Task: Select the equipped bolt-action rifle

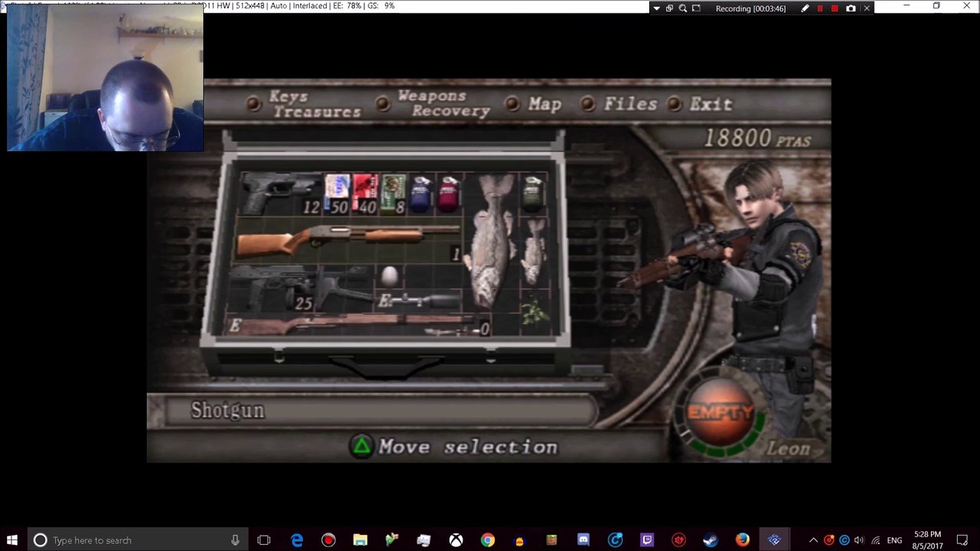Action: [358, 325]
